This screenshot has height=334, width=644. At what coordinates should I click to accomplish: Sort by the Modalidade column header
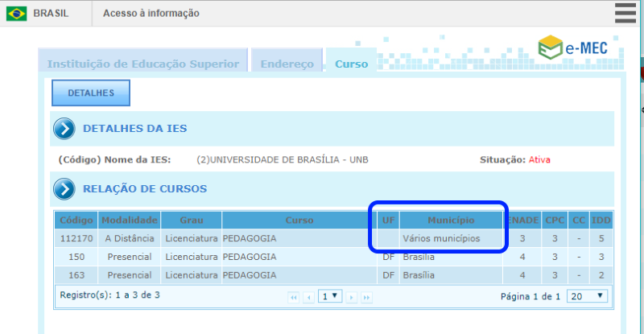tap(130, 221)
